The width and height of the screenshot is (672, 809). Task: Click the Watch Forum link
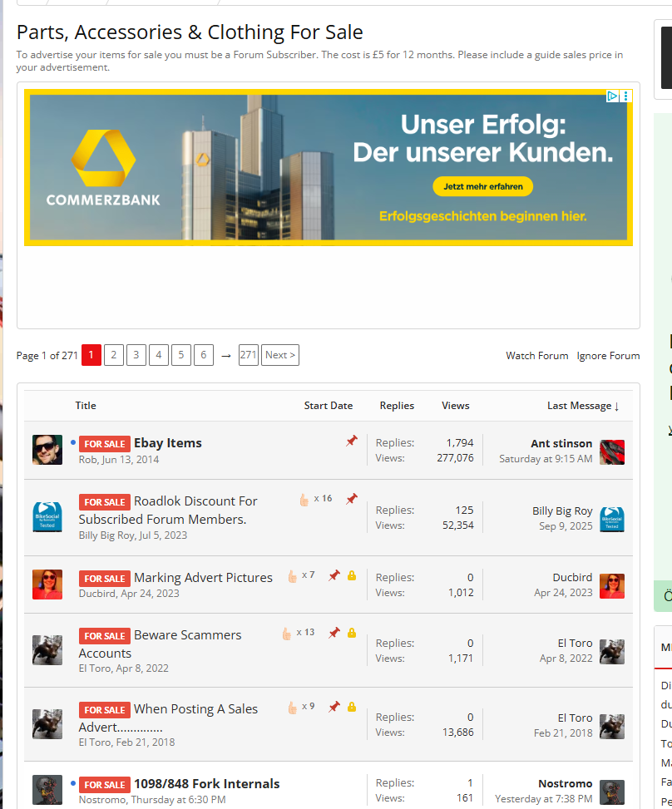(536, 356)
